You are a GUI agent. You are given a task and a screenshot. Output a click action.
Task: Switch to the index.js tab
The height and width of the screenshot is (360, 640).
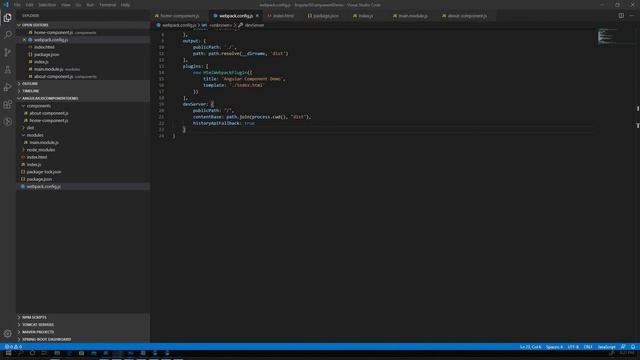364,16
